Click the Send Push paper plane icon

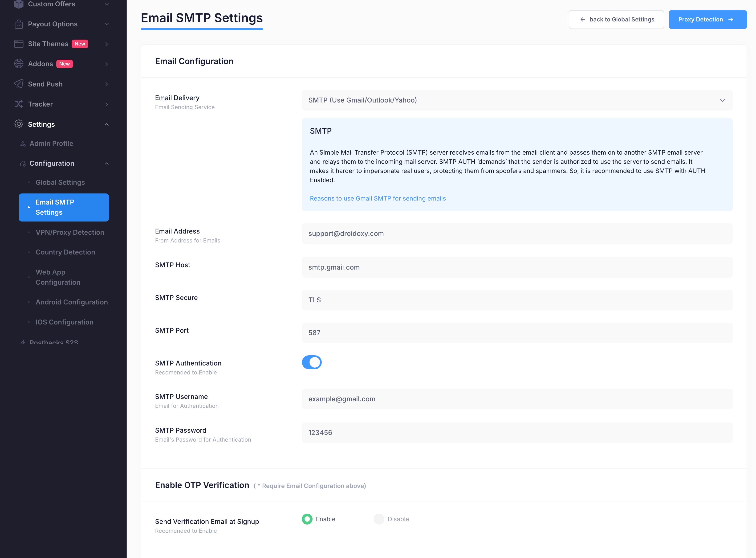[x=19, y=84]
